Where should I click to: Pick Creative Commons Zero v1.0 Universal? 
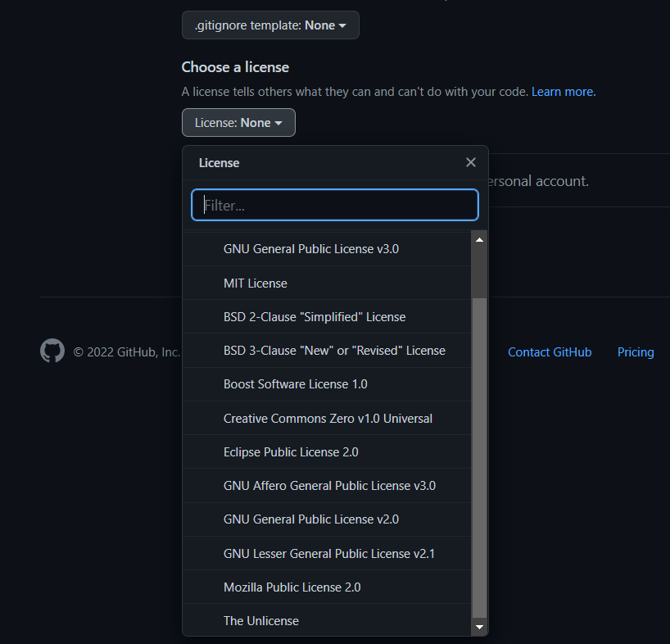[328, 418]
